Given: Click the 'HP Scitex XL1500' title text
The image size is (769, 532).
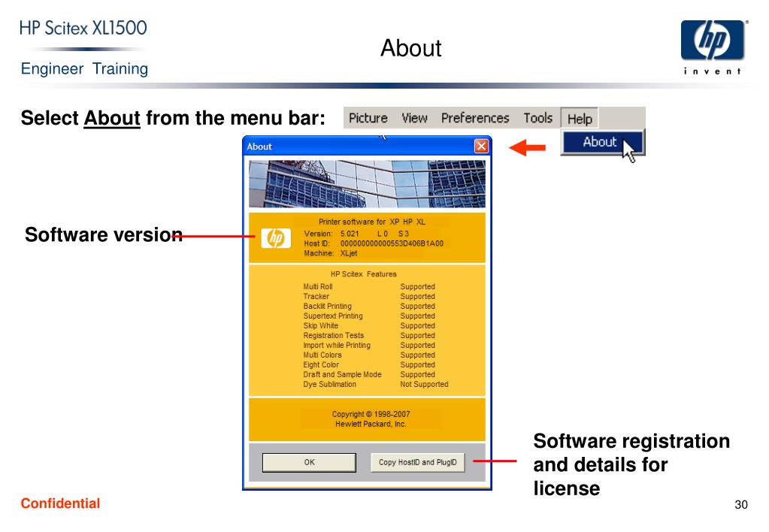Looking at the screenshot, I should 83,28.
